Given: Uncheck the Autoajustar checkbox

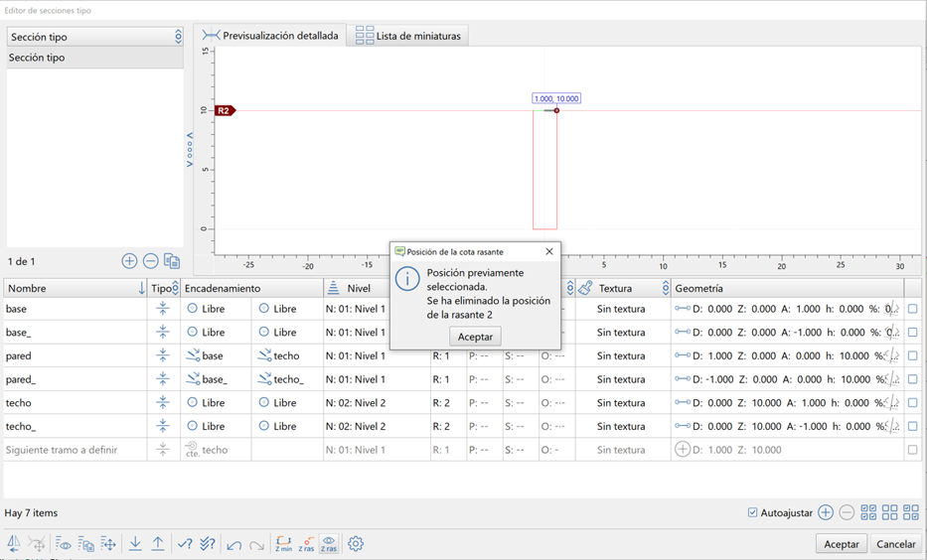Looking at the screenshot, I should tap(752, 512).
